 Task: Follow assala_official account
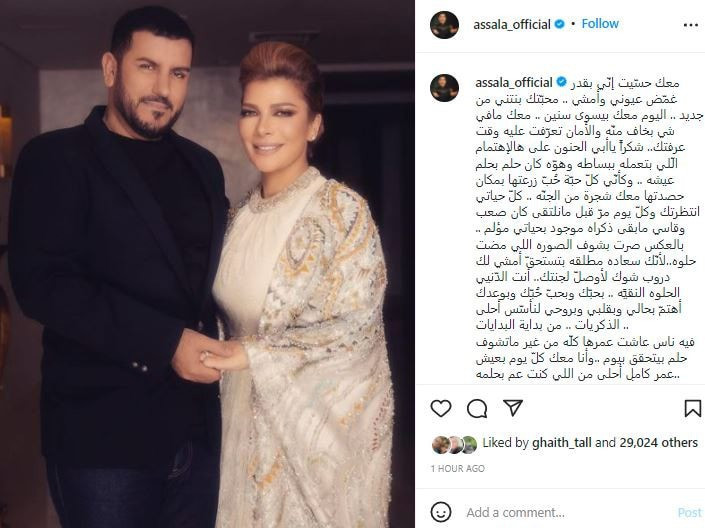point(600,24)
